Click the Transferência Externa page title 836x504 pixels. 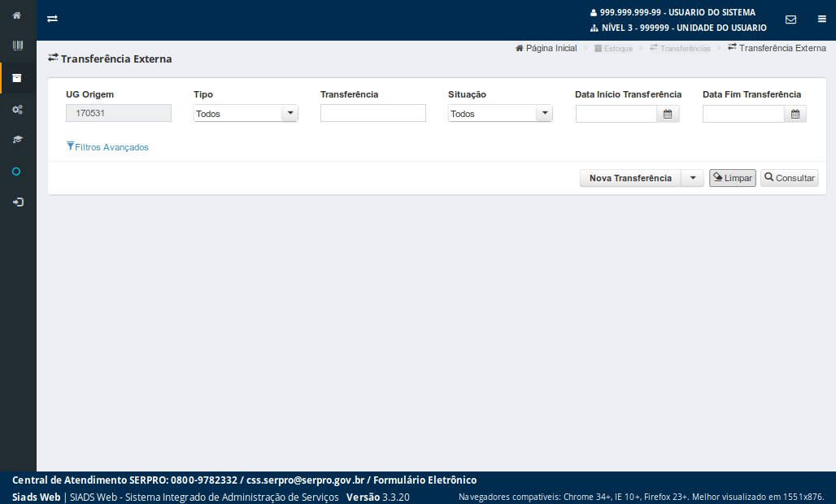click(x=110, y=59)
